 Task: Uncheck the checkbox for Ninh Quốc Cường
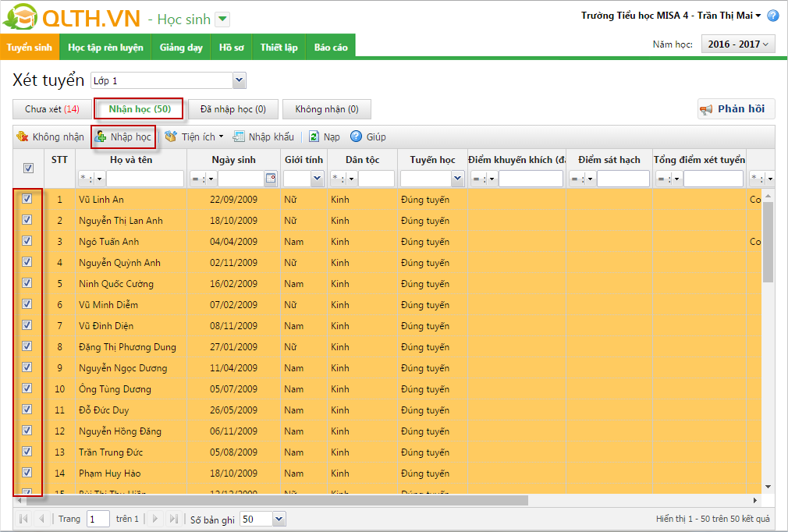click(27, 283)
